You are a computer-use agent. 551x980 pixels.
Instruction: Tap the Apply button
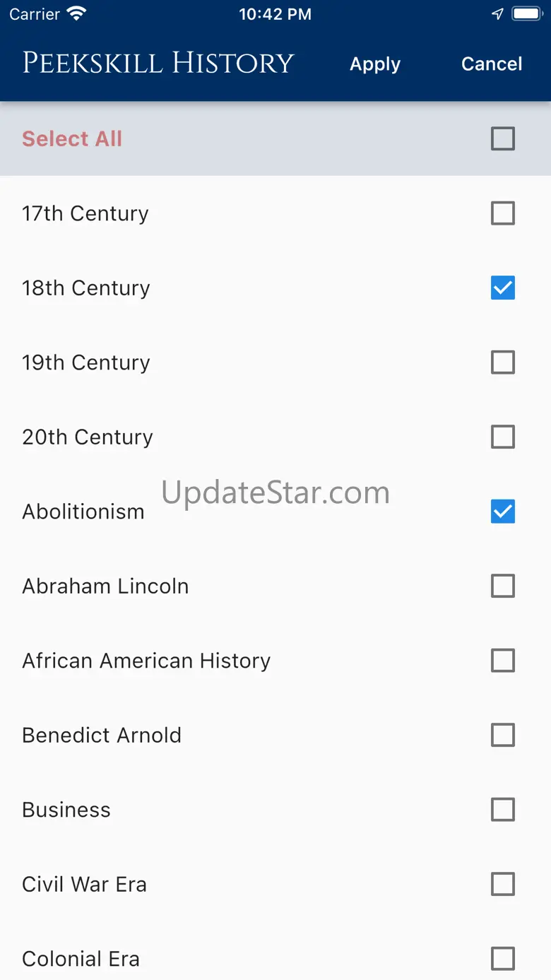pos(375,64)
